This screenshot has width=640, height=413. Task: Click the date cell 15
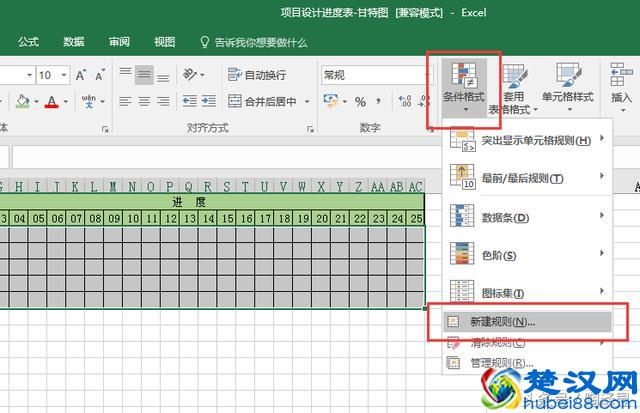coord(227,218)
